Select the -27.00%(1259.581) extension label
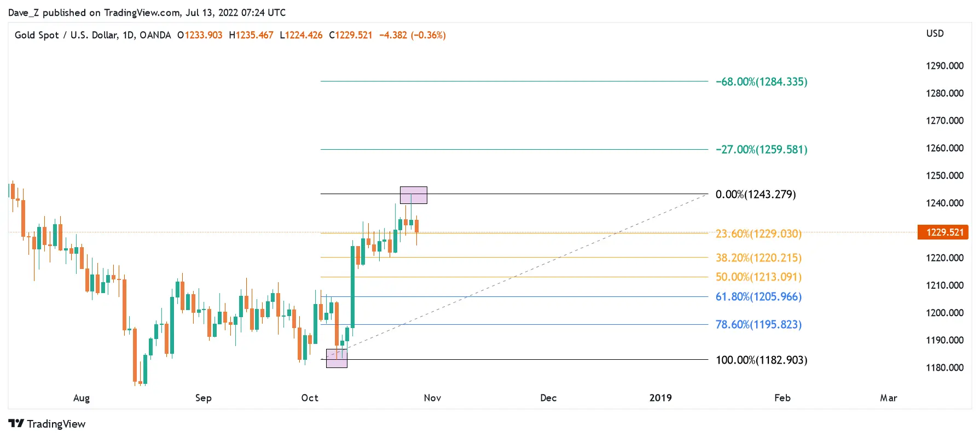The height and width of the screenshot is (438, 980). tap(761, 150)
